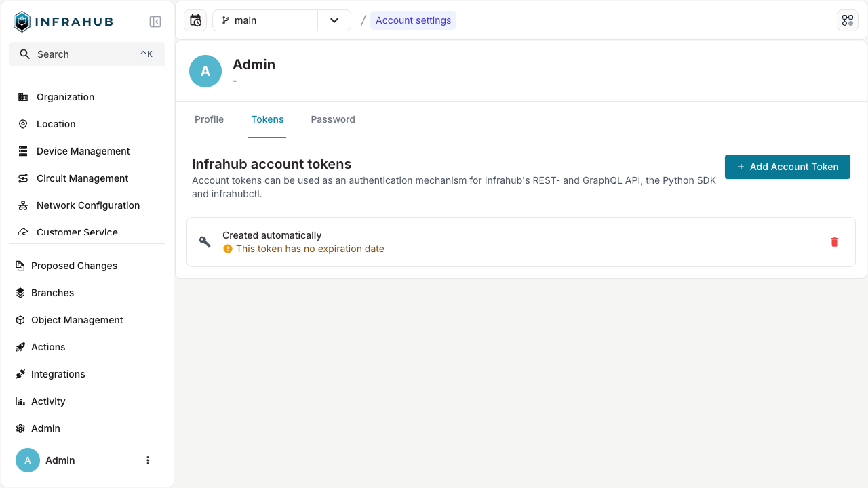Open the Tokens tab
The width and height of the screenshot is (868, 488).
coord(267,119)
